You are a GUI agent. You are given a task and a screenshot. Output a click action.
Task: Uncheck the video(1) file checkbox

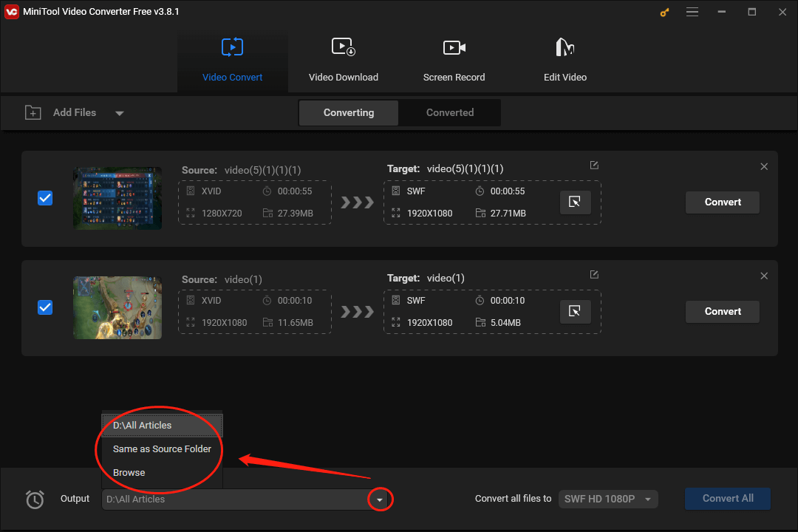click(45, 307)
